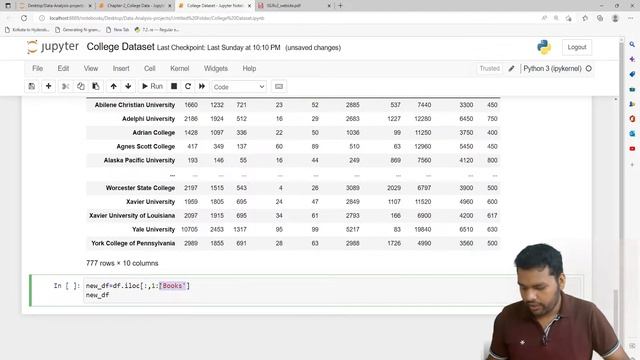Move the selected cell up
Viewport: 640px width, 360px height.
[x=113, y=87]
